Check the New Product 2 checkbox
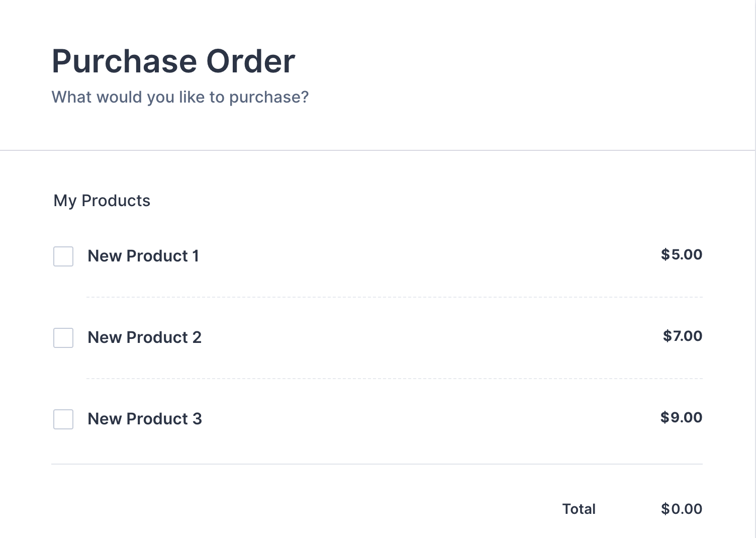This screenshot has height=538, width=756. click(x=63, y=338)
